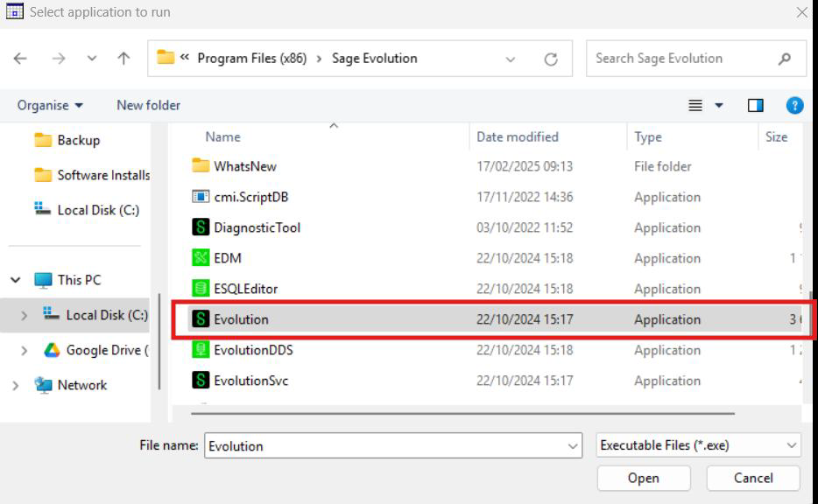This screenshot has height=504, width=818.
Task: Sort files by Date modified column
Action: pos(517,136)
